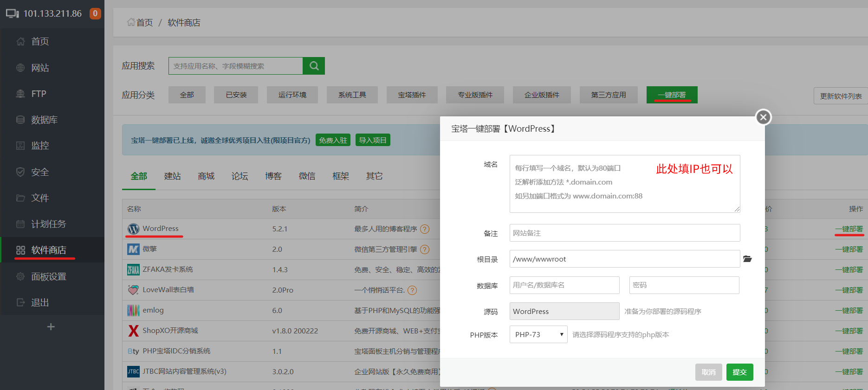Viewport: 868px width, 390px height.
Task: Click the plus icon in sidebar
Action: coord(51,327)
